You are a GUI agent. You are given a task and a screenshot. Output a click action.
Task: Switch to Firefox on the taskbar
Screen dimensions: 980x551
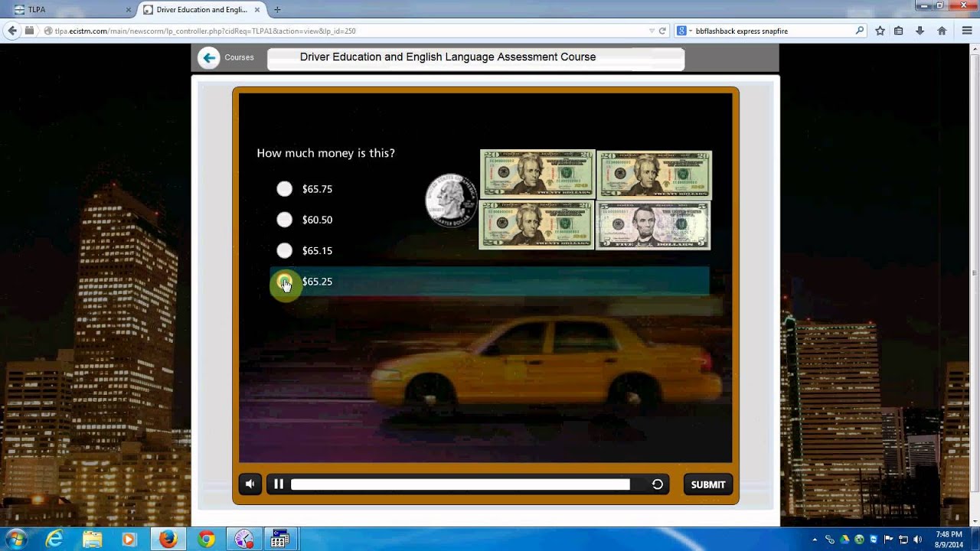coord(168,540)
